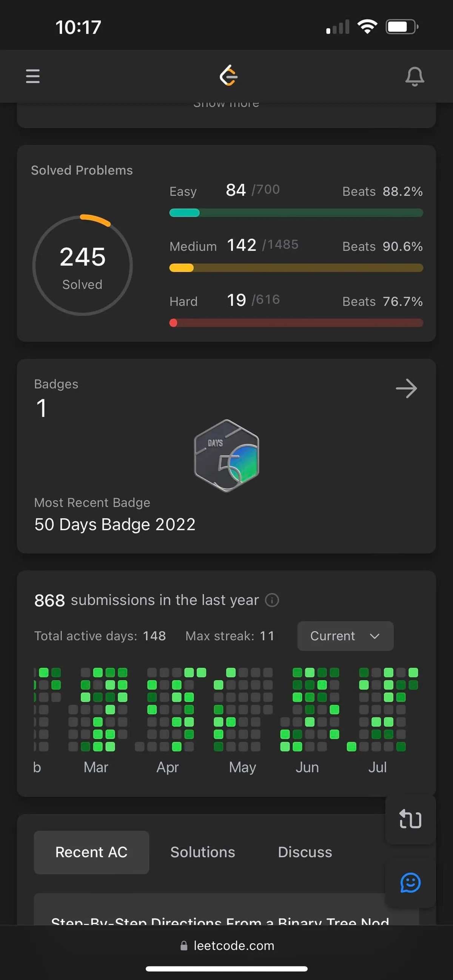Switch to the Solutions tab
This screenshot has height=980, width=453.
[x=203, y=852]
